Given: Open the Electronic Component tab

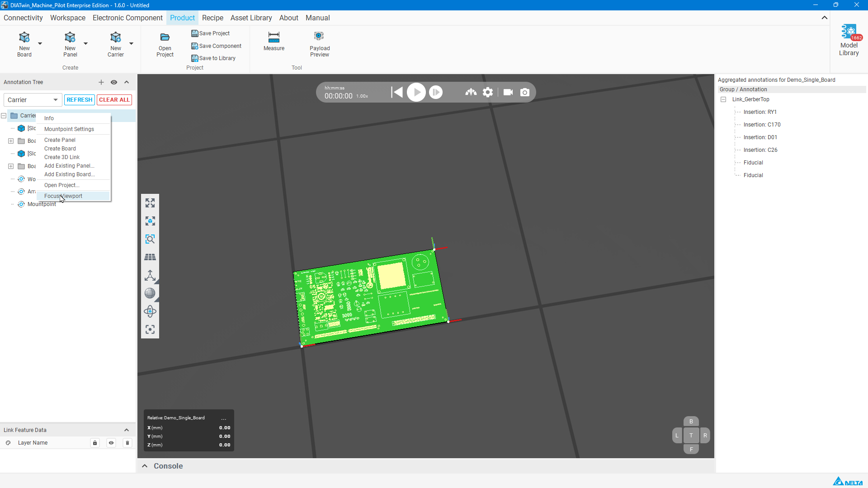Looking at the screenshot, I should 127,18.
